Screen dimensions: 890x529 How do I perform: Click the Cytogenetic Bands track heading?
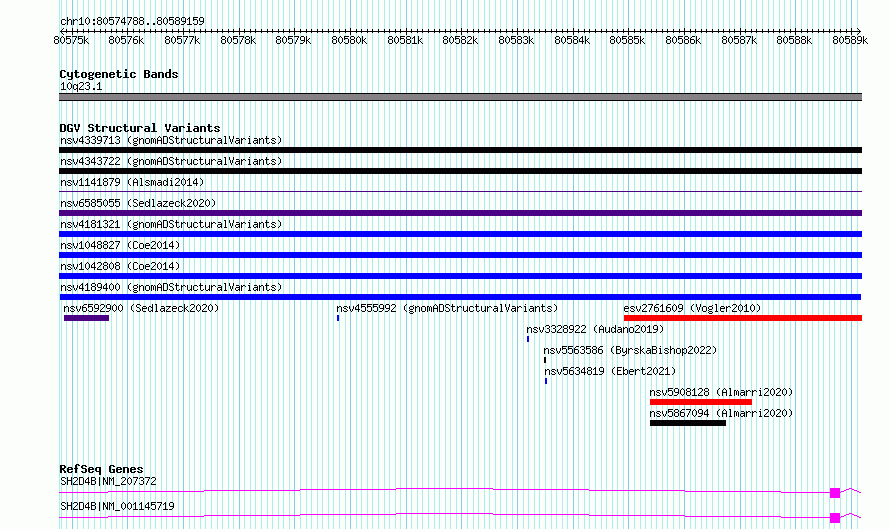click(x=119, y=74)
